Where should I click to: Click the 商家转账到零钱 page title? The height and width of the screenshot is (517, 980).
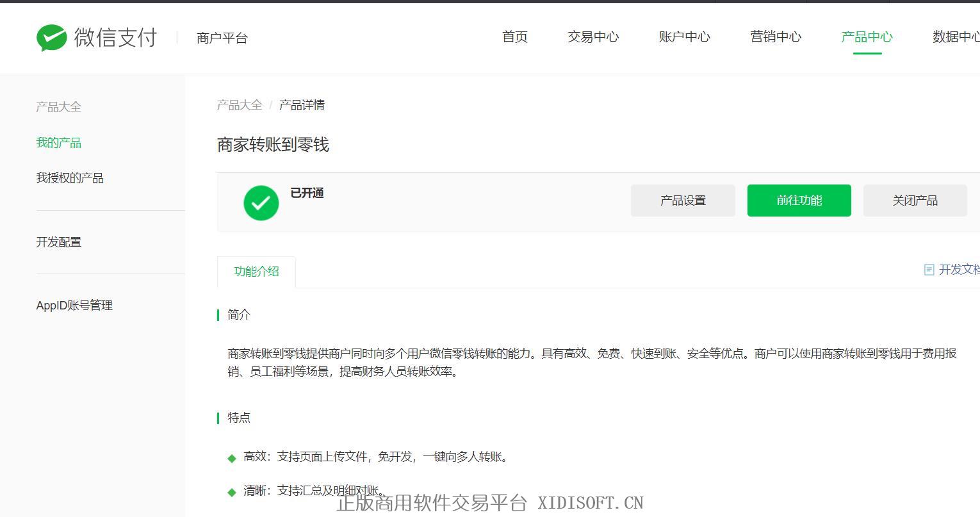(x=273, y=145)
